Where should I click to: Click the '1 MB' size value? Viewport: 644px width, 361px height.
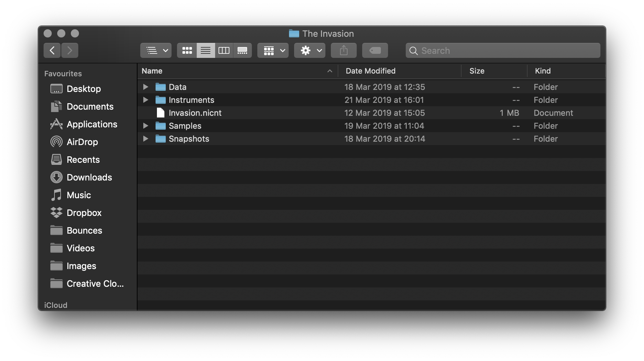509,113
